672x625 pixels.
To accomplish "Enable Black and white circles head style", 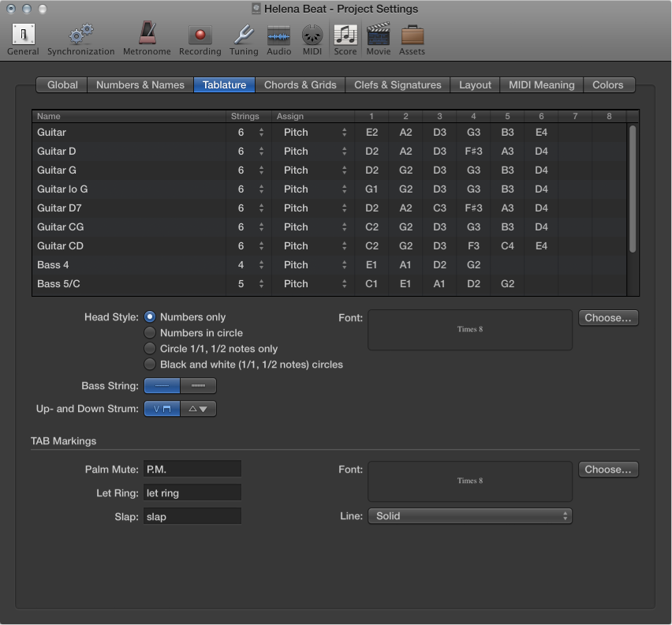I will [x=149, y=365].
